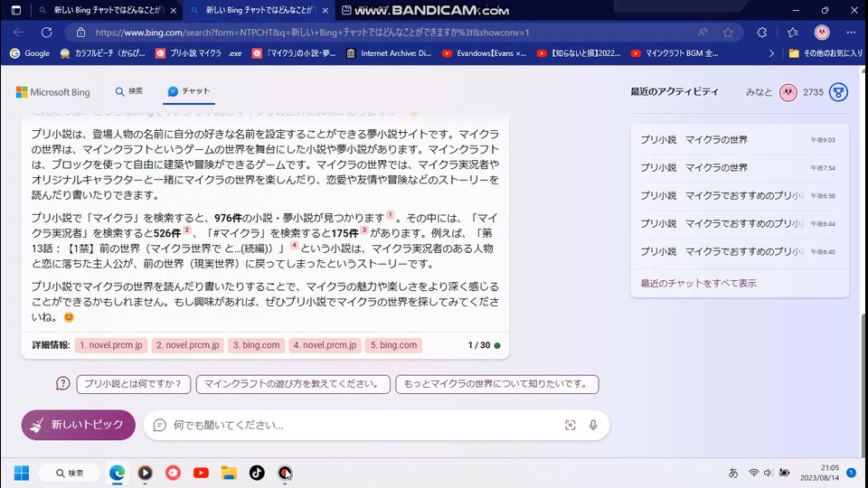Open the Google bookmark
The height and width of the screenshot is (488, 868).
point(30,53)
